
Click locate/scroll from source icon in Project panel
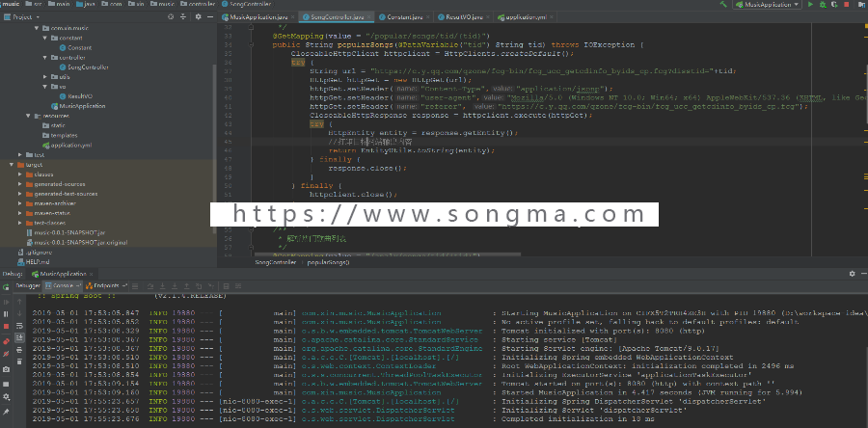171,17
